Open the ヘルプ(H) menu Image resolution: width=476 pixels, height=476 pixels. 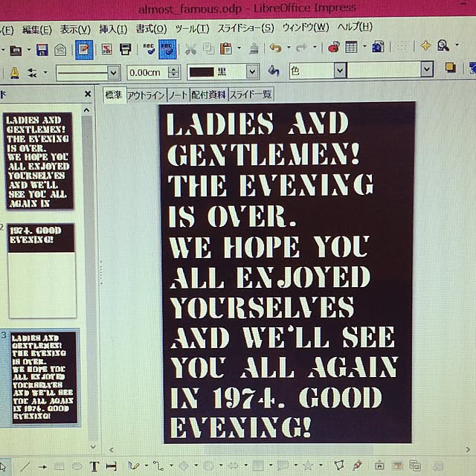point(355,27)
